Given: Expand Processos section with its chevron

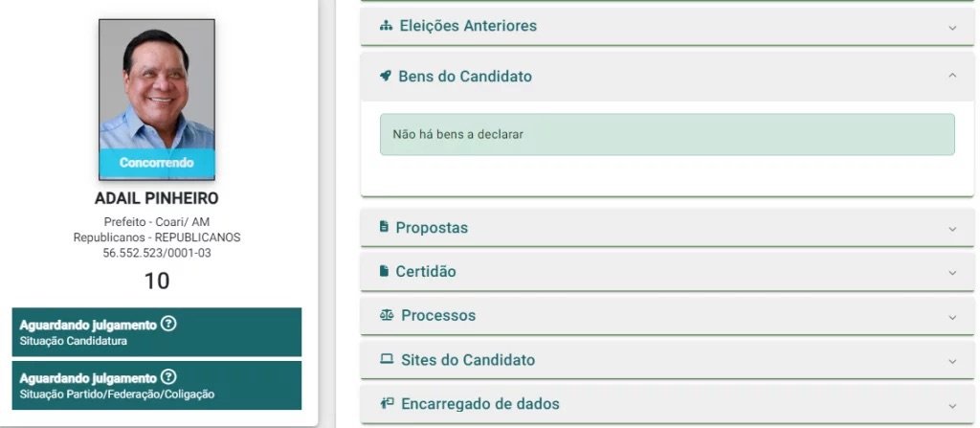Looking at the screenshot, I should 952,316.
